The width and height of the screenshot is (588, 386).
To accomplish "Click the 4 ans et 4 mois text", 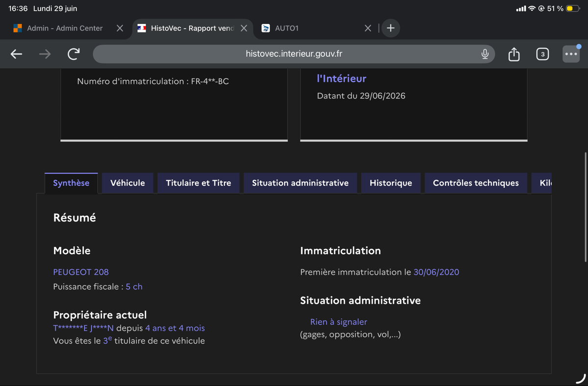I will click(x=175, y=328).
